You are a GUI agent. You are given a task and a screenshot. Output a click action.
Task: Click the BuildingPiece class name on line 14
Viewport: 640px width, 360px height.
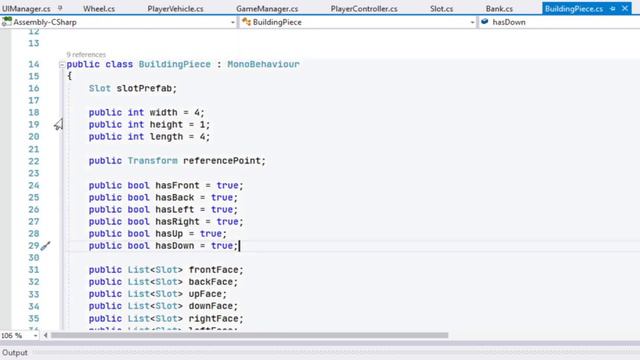point(175,64)
